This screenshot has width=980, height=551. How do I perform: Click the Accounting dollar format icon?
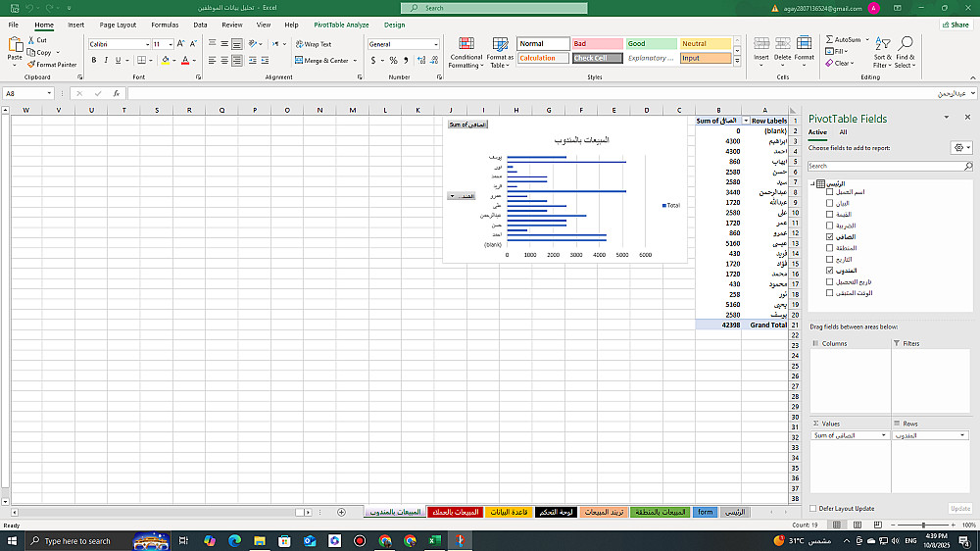click(x=373, y=61)
